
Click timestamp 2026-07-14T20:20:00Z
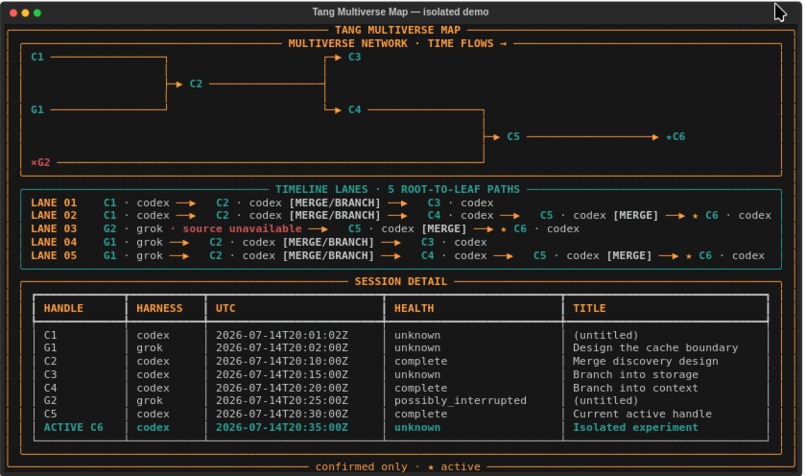tap(282, 388)
